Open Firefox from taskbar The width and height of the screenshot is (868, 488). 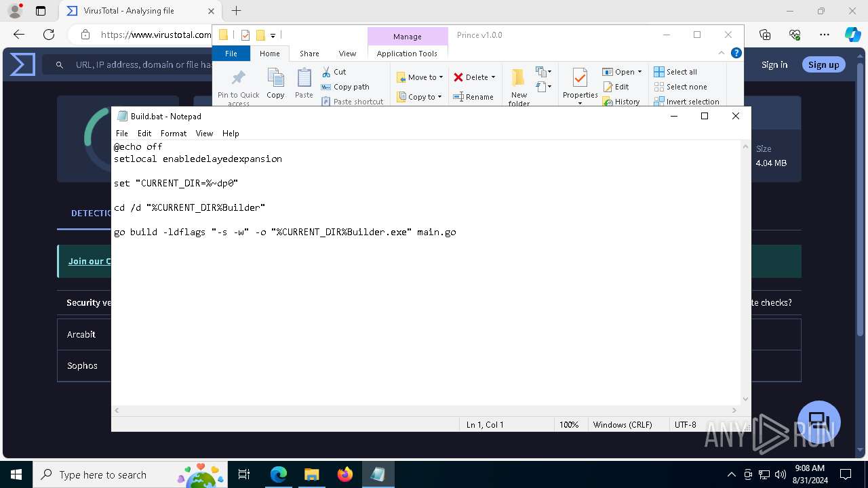pyautogui.click(x=344, y=474)
